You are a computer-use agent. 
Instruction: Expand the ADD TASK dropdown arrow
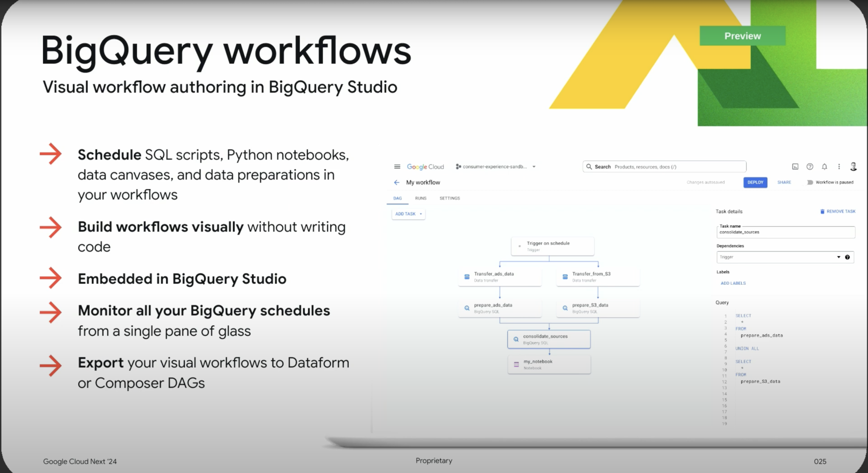point(420,214)
